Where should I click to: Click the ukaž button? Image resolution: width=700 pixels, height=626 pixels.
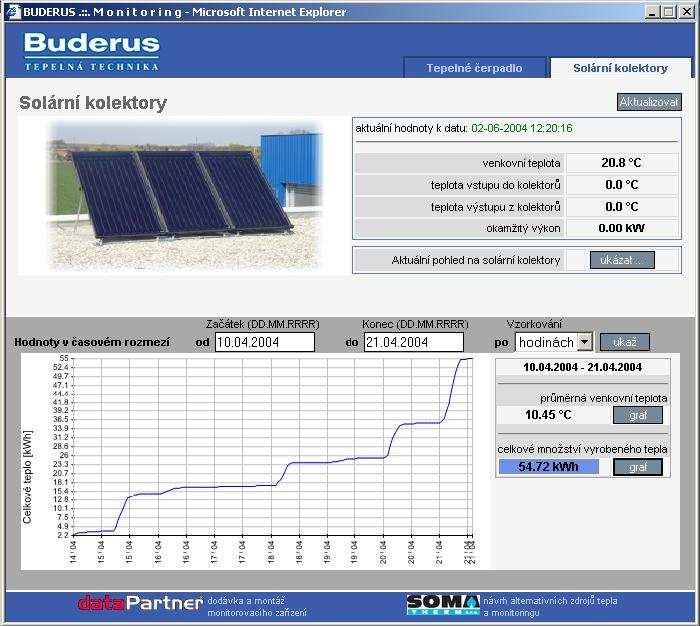625,342
